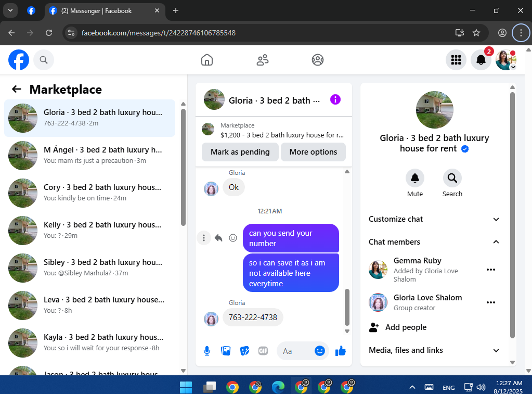This screenshot has width=532, height=394.
Task: Record a voice clip microphone icon
Action: pyautogui.click(x=207, y=351)
